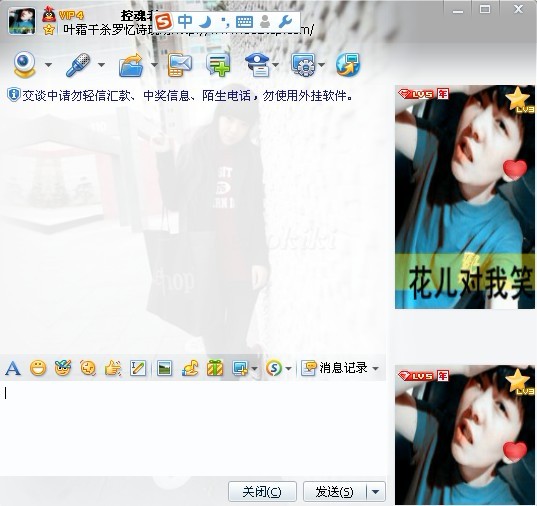Expand screenshot options dropdown arrow
The image size is (537, 506).
[x=254, y=369]
